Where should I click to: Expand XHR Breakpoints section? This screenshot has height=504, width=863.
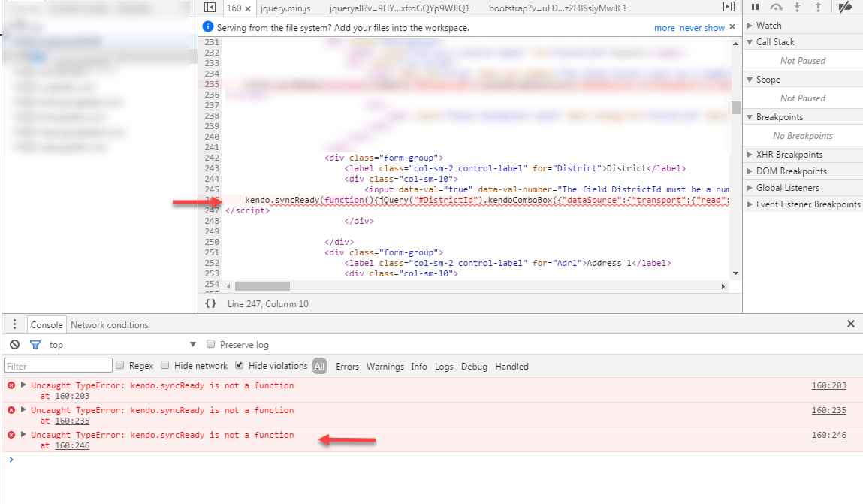[750, 155]
